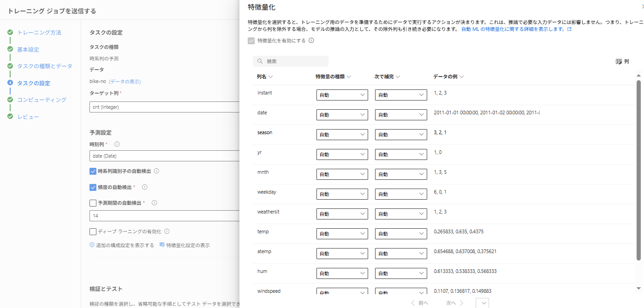Enable 予測期間の自動検出
Viewport: 644px width, 308px height.
point(93,202)
